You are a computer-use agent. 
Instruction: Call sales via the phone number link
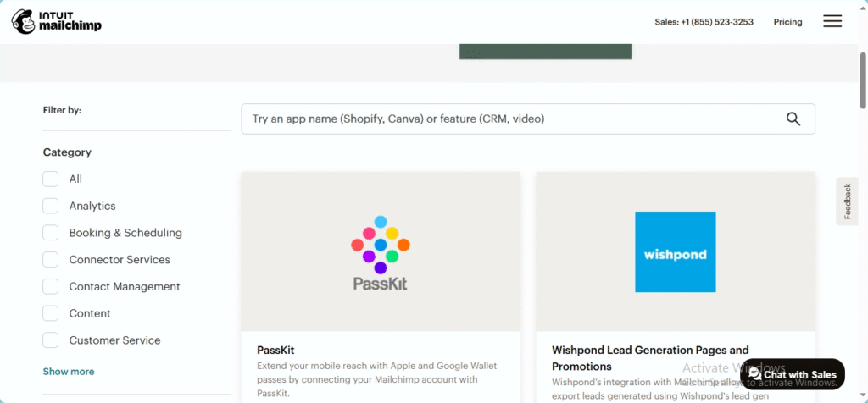tap(704, 22)
